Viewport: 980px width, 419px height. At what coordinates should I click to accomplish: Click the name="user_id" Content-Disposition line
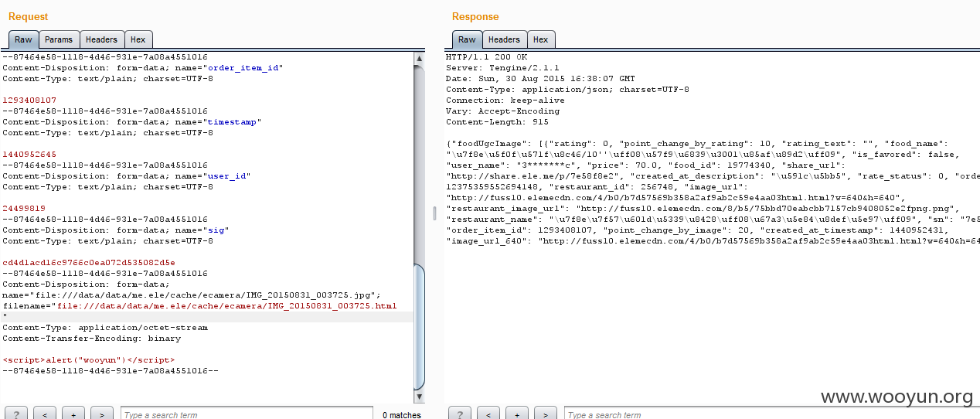click(127, 176)
